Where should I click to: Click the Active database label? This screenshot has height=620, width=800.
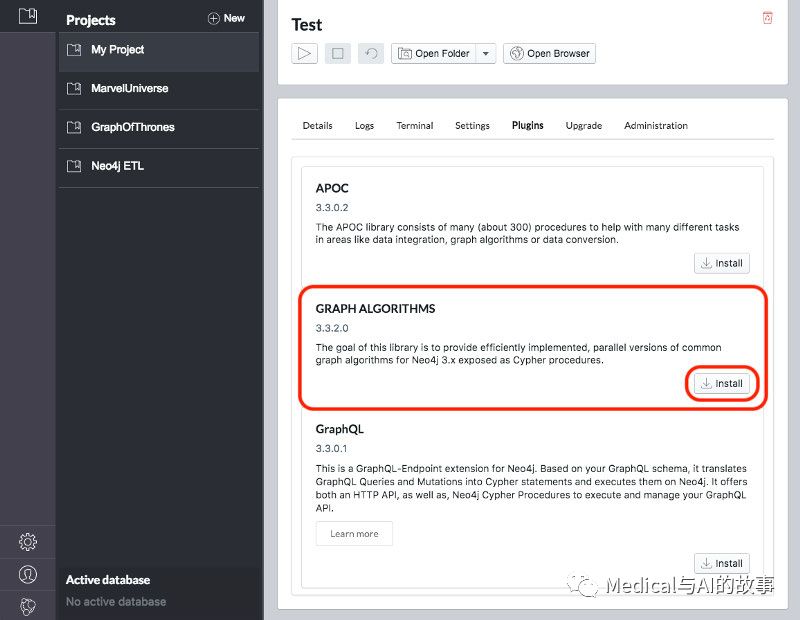[x=108, y=580]
